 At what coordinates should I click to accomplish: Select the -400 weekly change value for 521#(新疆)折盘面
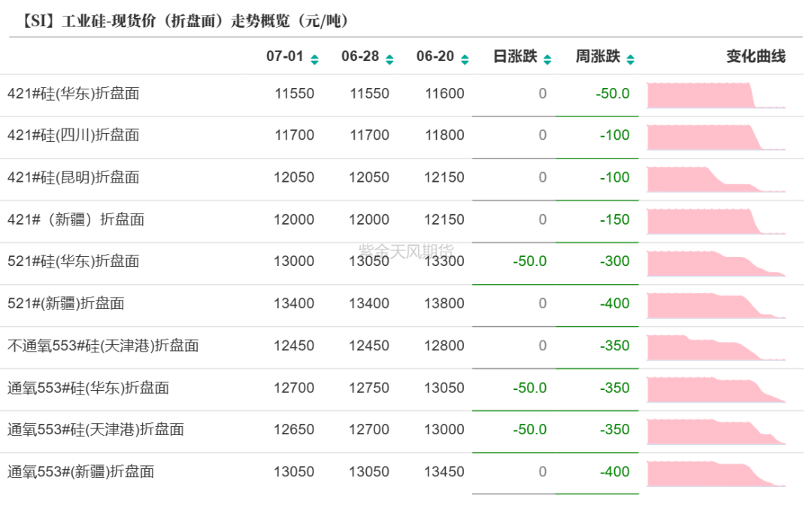[x=614, y=304]
